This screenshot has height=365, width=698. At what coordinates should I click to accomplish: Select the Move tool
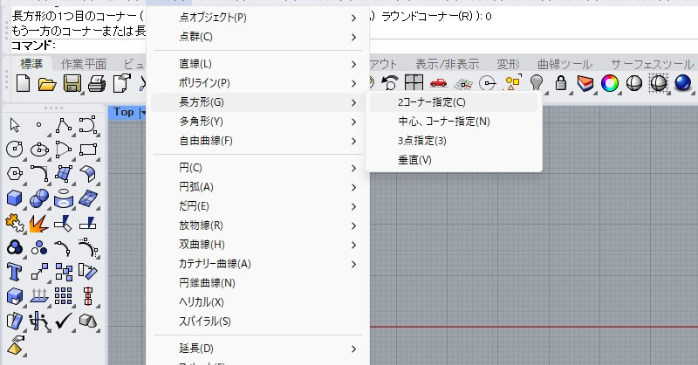click(x=39, y=271)
